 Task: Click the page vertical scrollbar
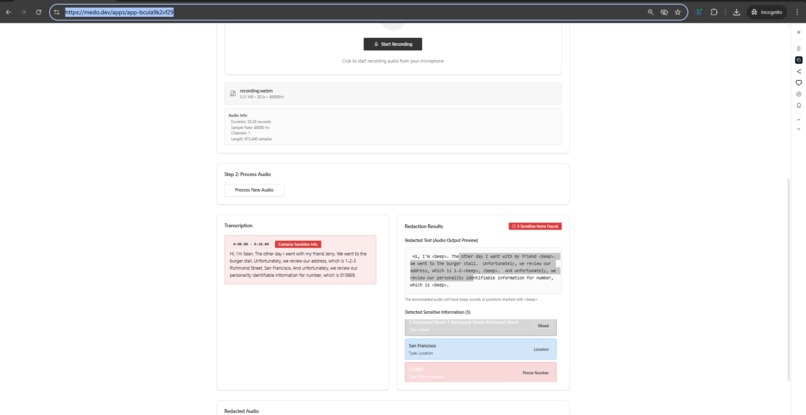click(x=788, y=280)
